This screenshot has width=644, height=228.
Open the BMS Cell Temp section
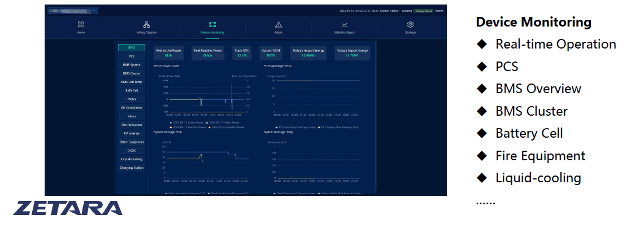132,82
